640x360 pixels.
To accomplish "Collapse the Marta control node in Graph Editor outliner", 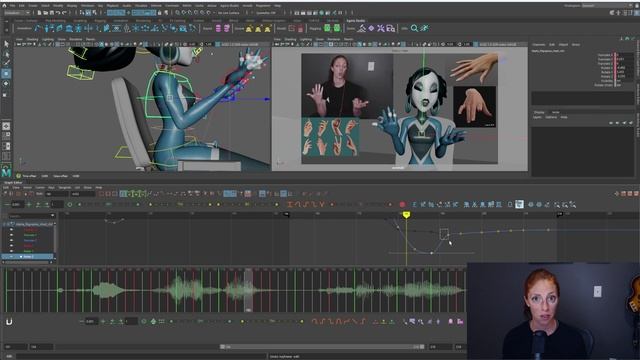I will coord(4,224).
